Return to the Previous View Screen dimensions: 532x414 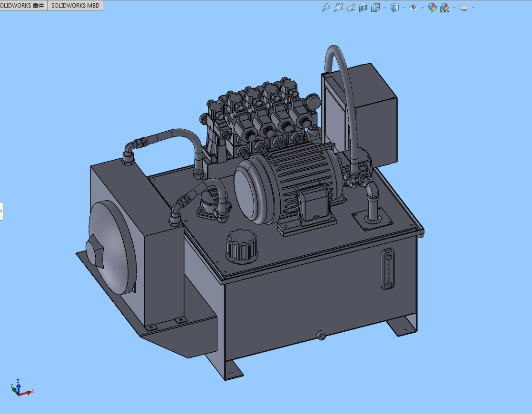click(351, 8)
